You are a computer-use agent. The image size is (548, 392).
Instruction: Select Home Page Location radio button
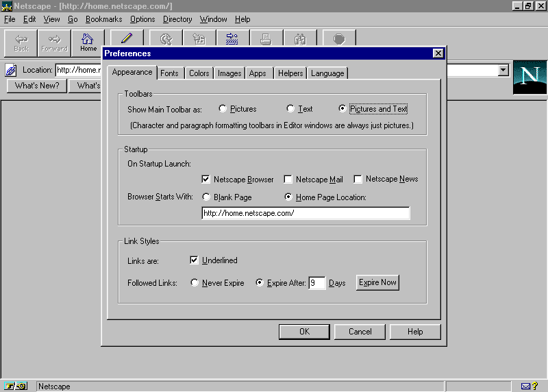point(288,197)
